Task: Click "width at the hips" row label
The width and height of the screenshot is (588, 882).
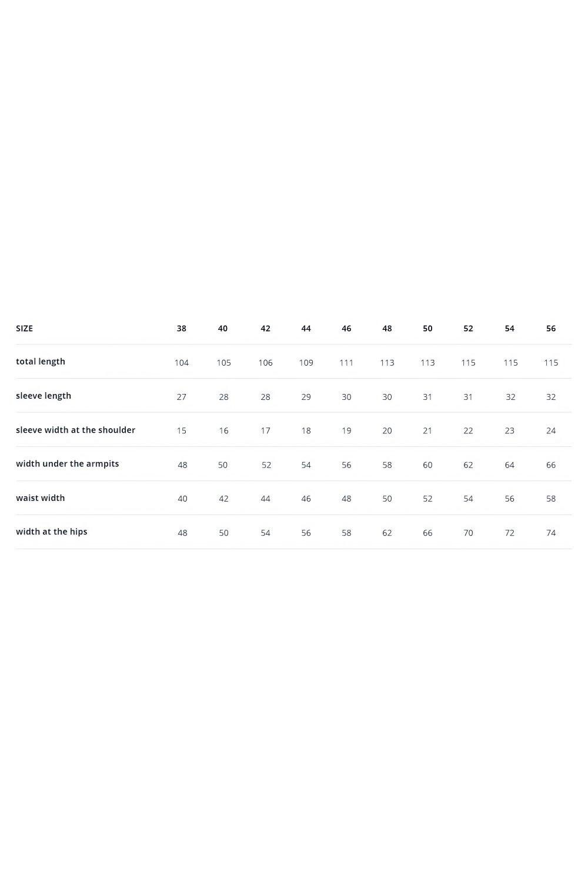Action: point(52,532)
